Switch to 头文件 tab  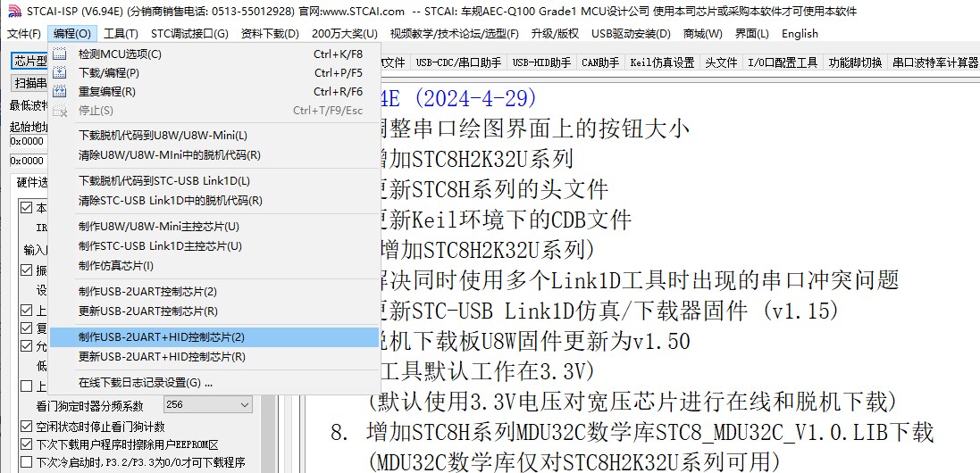point(721,62)
